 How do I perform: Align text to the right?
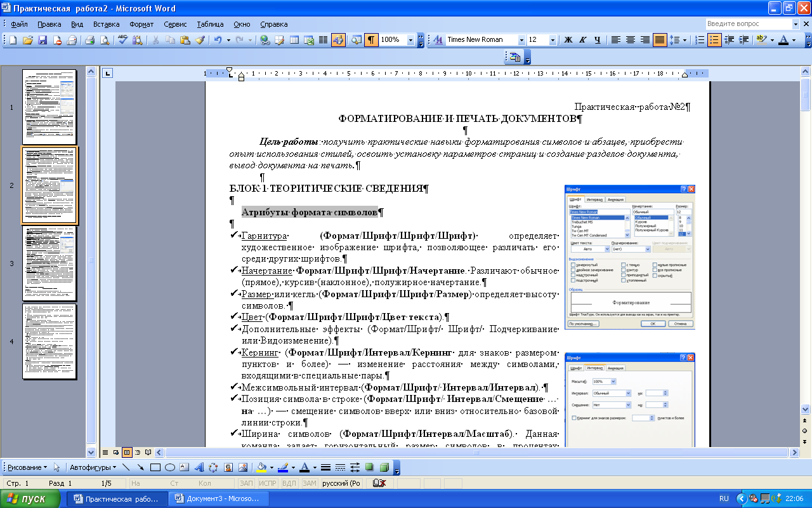645,39
